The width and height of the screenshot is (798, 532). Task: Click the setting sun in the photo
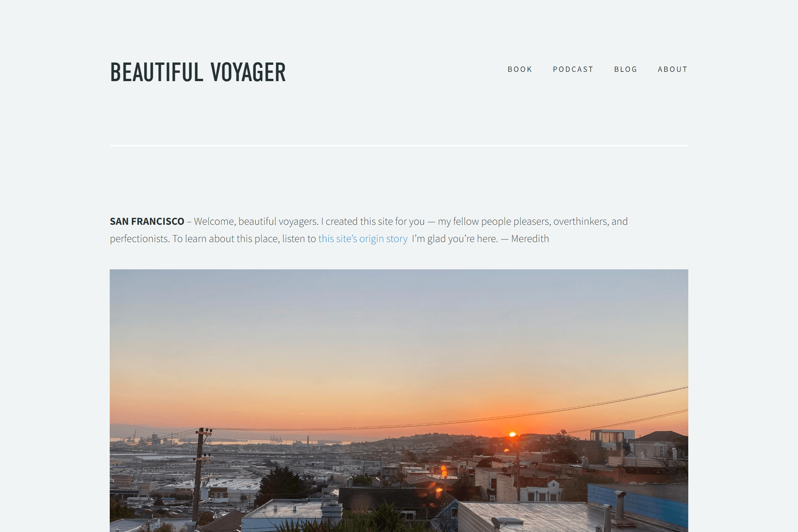(513, 434)
